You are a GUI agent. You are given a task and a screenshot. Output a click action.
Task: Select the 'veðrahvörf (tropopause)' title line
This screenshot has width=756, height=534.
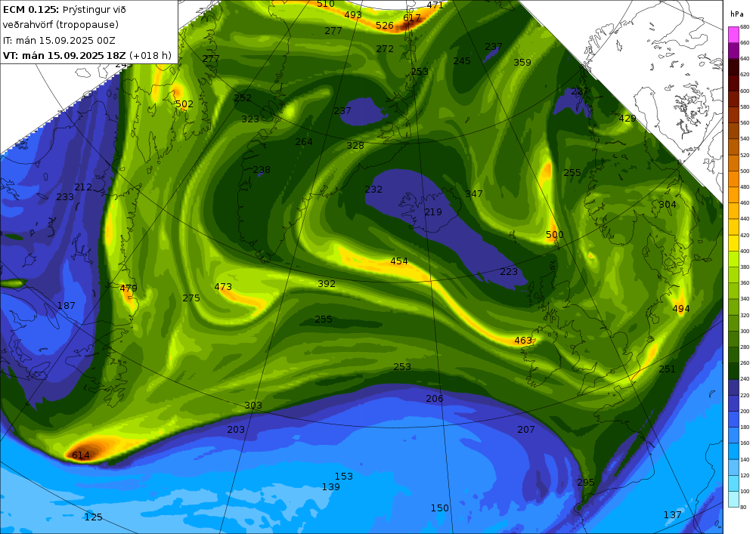point(60,25)
